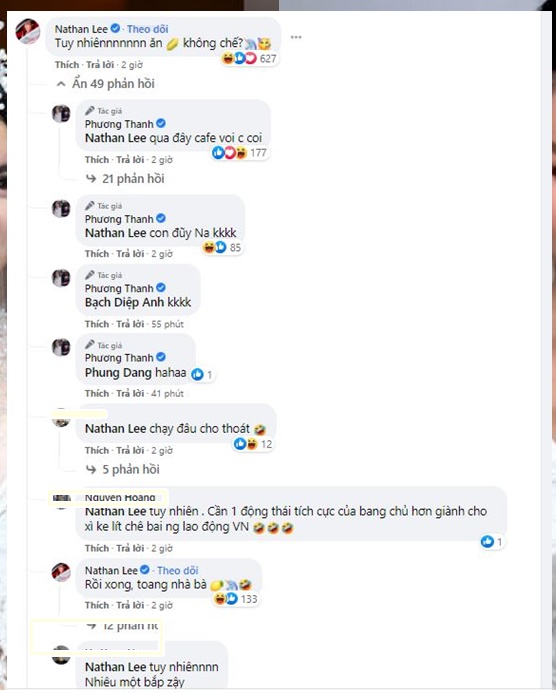Collapse the 'Ẩn 49 phản hồi' thread
Screen dimensions: 556x693
point(106,84)
